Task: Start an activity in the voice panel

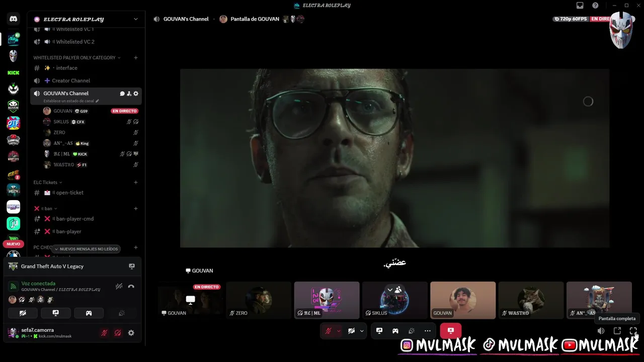Action: coord(89,313)
